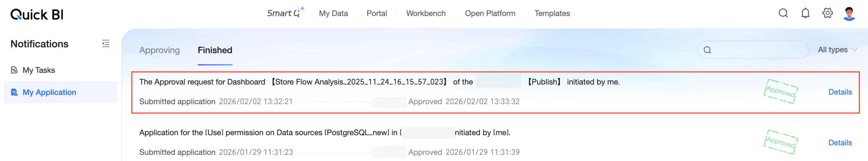
Task: Open the user avatar menu
Action: pos(849,14)
